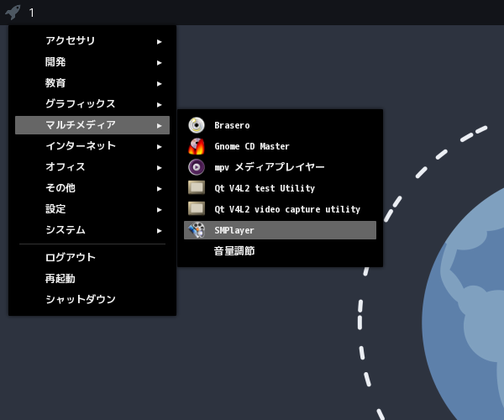Open the インターネット menu category
This screenshot has width=504, height=420.
pyautogui.click(x=92, y=146)
